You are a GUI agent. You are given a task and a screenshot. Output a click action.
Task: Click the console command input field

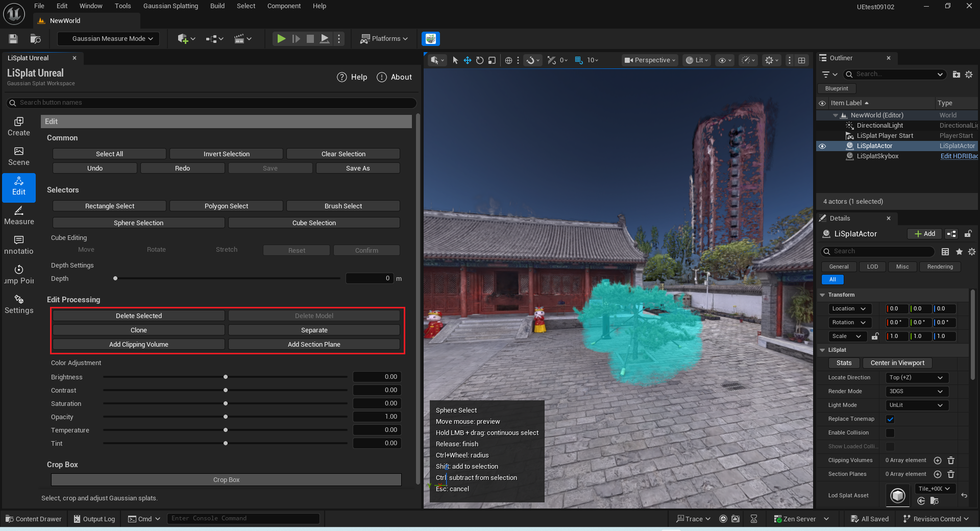(243, 519)
